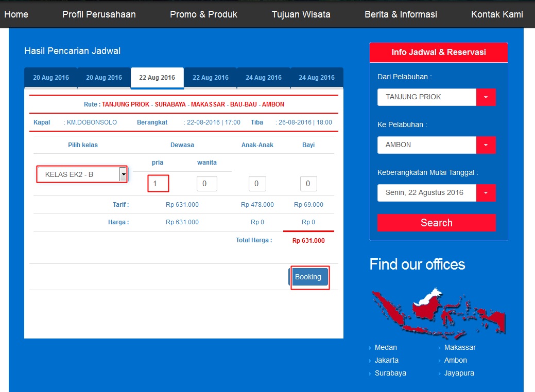Screen dimensions: 535x392
Task: Expand the KELAS EK2 - B class selector
Action: 123,174
